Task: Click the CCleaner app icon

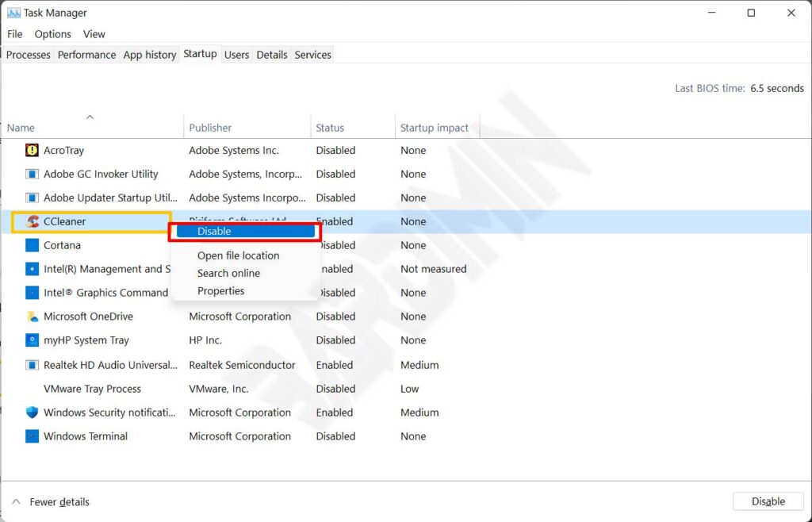Action: click(x=32, y=221)
